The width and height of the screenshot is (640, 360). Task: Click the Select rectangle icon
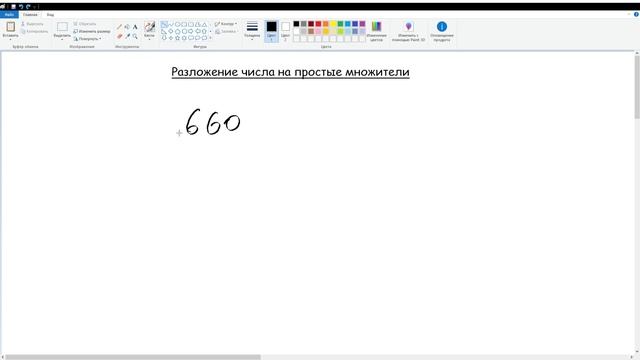point(62,27)
